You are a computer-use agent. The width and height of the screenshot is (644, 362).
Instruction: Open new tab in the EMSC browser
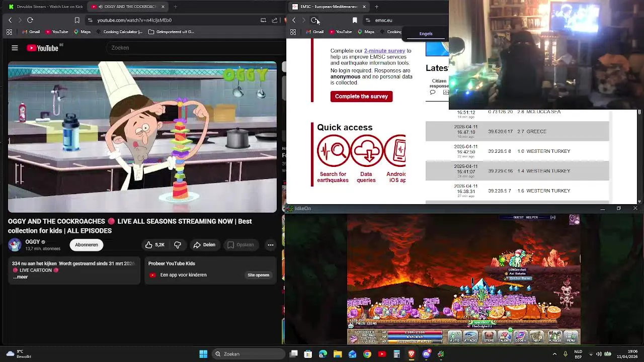(x=376, y=7)
